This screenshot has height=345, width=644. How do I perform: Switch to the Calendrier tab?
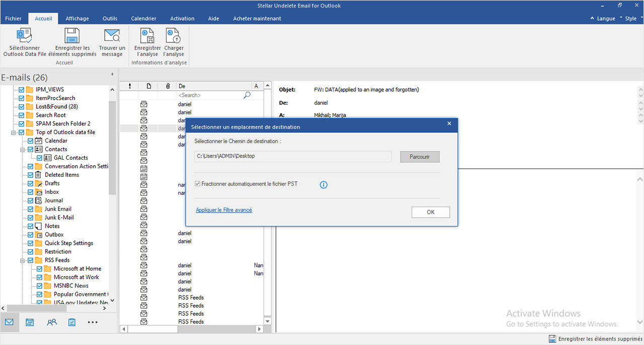pos(144,19)
